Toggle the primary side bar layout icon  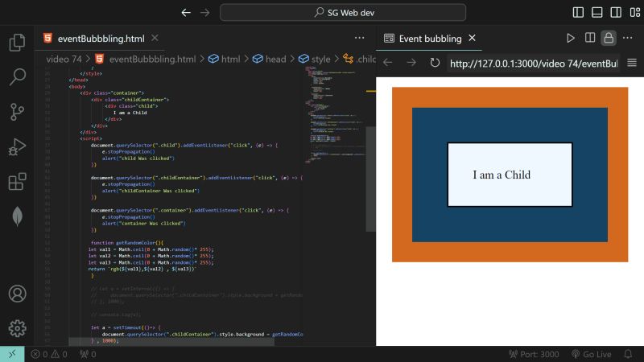click(578, 12)
